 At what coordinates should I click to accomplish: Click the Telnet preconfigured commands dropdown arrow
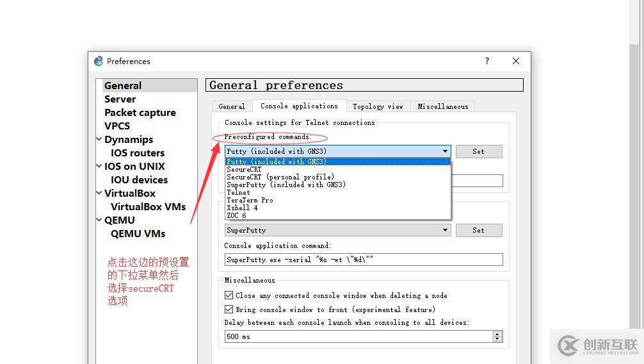click(x=445, y=151)
